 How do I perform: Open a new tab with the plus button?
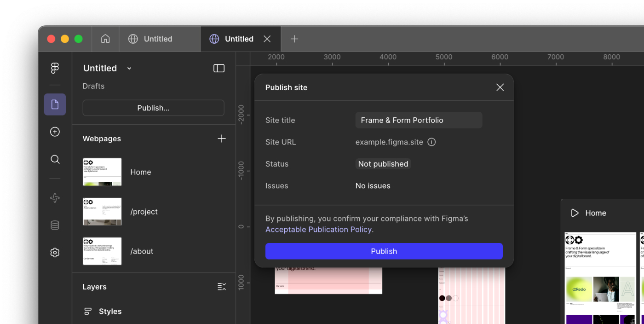tap(294, 39)
